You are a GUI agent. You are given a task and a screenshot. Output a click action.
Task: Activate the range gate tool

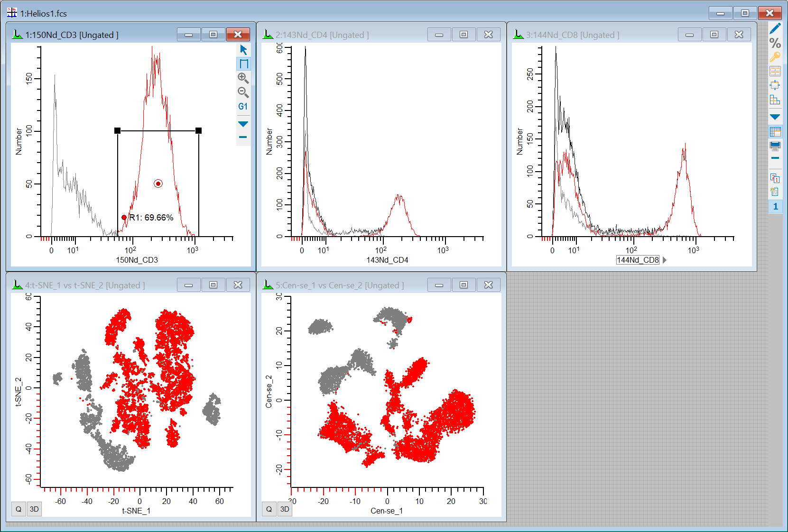click(x=243, y=64)
